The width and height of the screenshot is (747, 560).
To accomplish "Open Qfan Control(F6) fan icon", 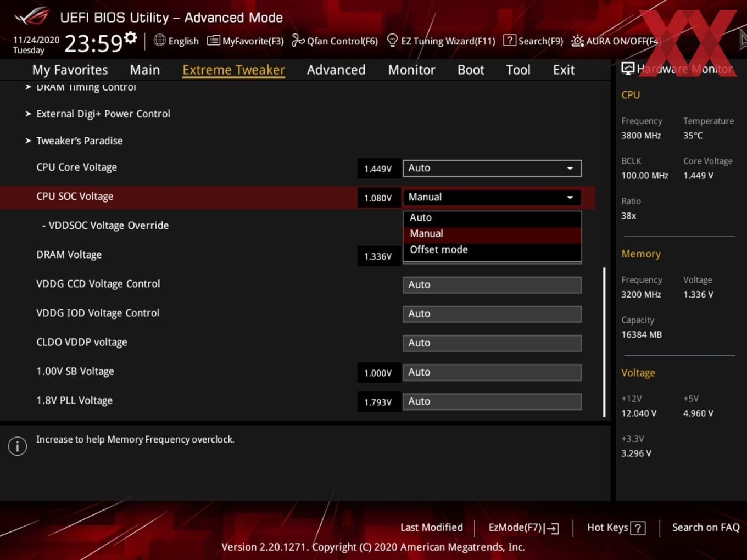I will (x=298, y=41).
